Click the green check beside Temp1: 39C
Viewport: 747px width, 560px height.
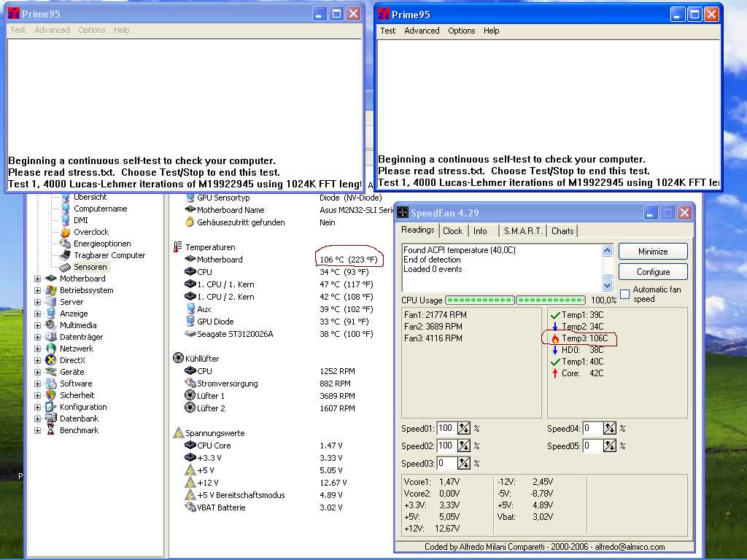coord(555,315)
